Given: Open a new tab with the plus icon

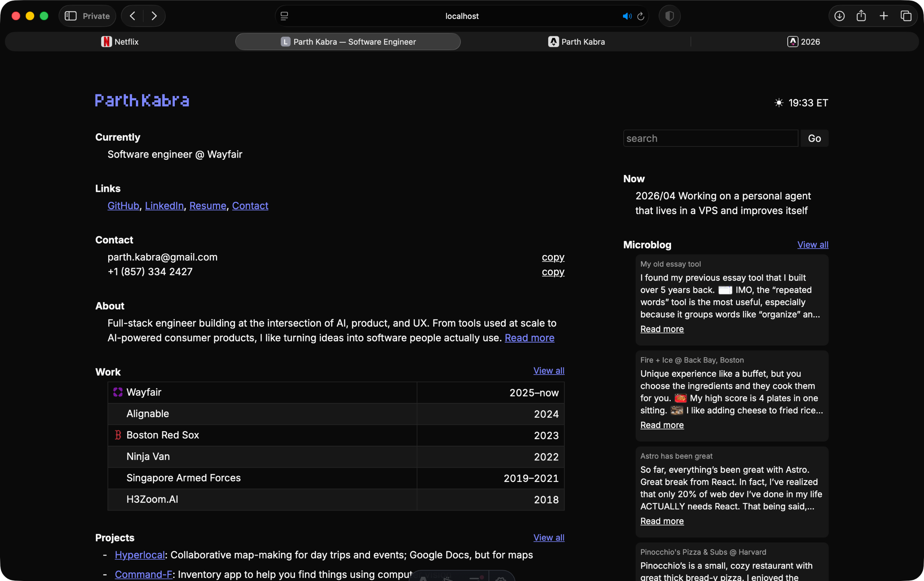Looking at the screenshot, I should [x=884, y=16].
